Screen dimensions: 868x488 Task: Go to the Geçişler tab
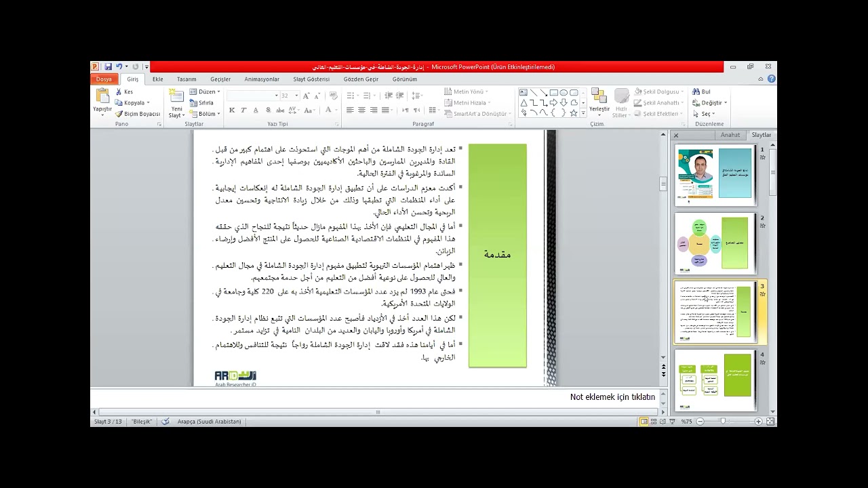(220, 79)
